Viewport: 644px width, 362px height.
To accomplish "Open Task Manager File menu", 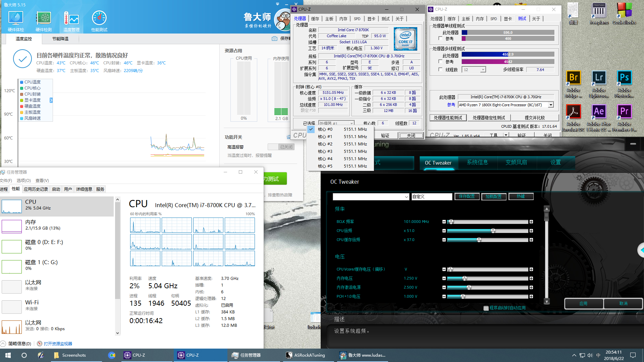I will 6,181.
